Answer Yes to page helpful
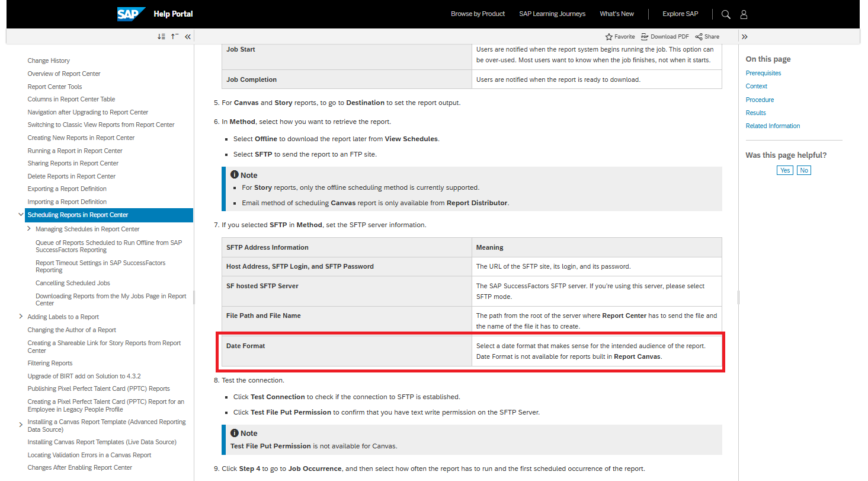The height and width of the screenshot is (481, 868). pyautogui.click(x=785, y=170)
